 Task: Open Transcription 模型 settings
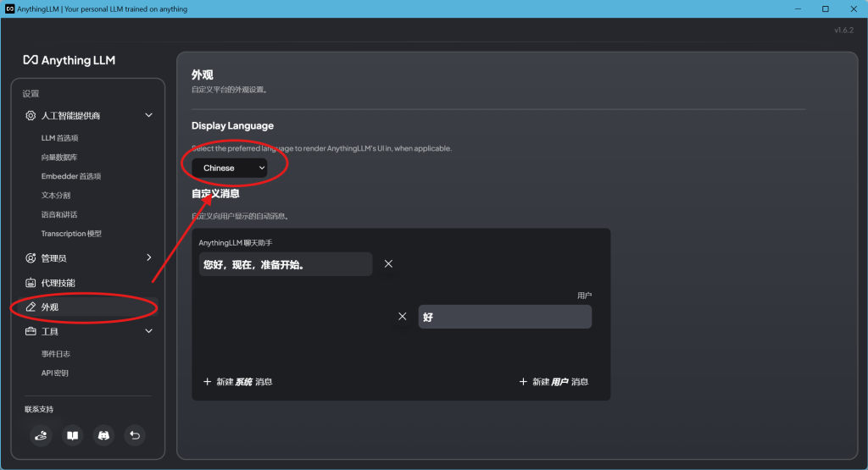pyautogui.click(x=71, y=234)
